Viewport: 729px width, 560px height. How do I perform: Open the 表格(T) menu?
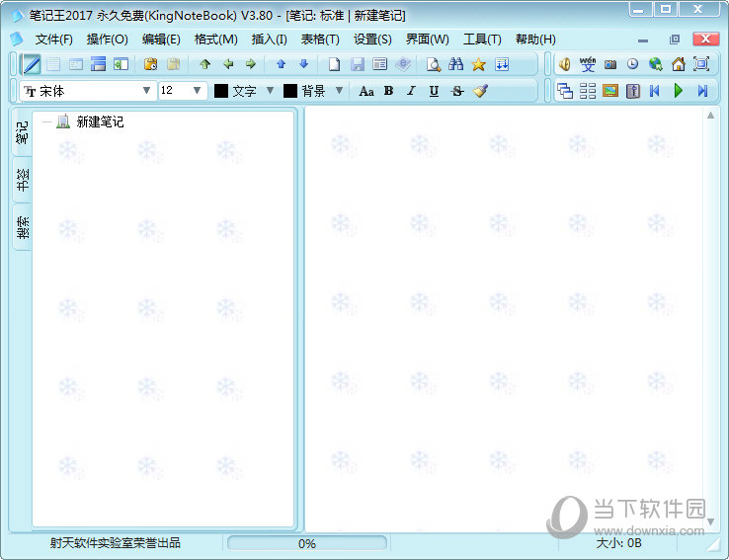pyautogui.click(x=320, y=40)
